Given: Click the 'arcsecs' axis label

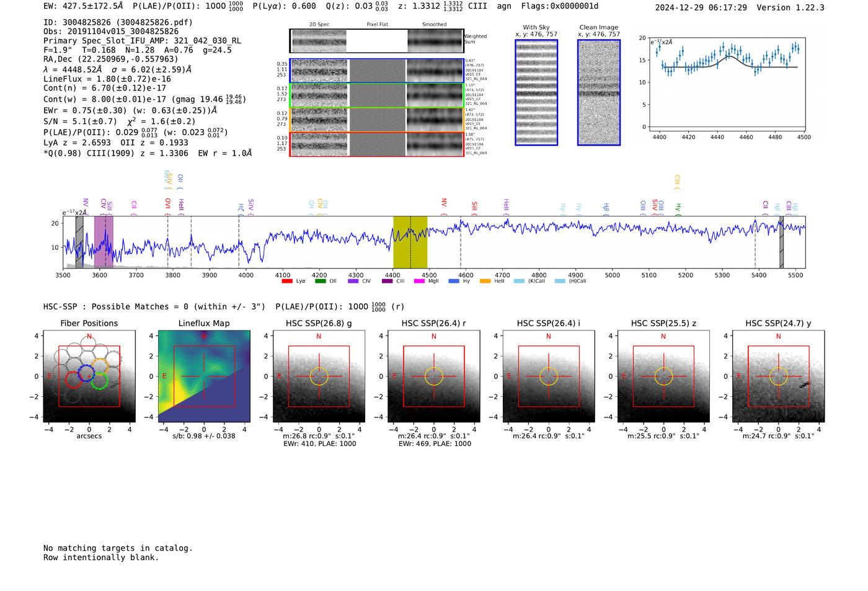Looking at the screenshot, I should (x=89, y=436).
